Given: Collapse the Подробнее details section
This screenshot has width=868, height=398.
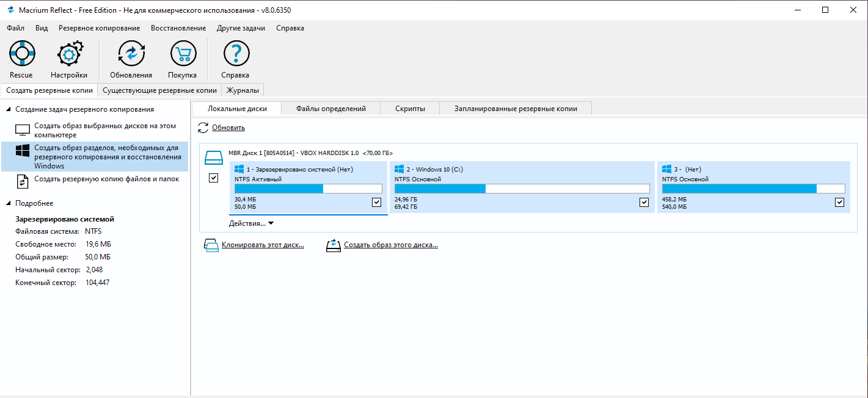Looking at the screenshot, I should 9,203.
